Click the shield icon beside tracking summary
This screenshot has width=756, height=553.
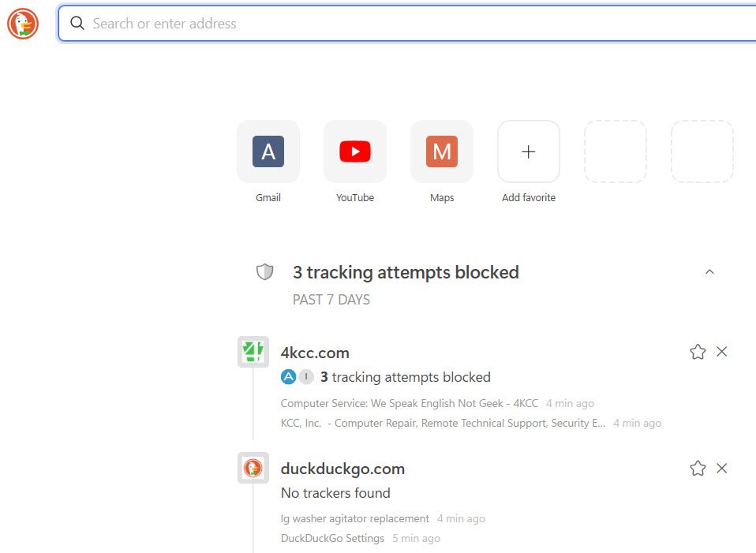point(264,272)
